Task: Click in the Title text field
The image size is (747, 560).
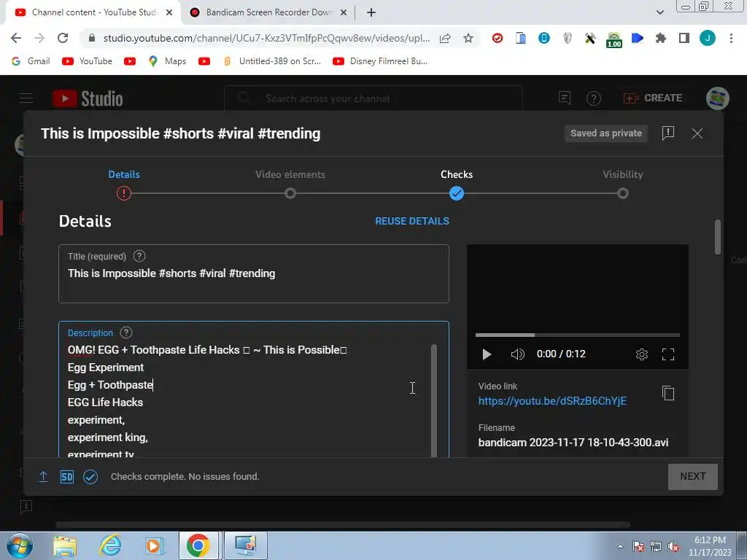Action: (x=253, y=274)
